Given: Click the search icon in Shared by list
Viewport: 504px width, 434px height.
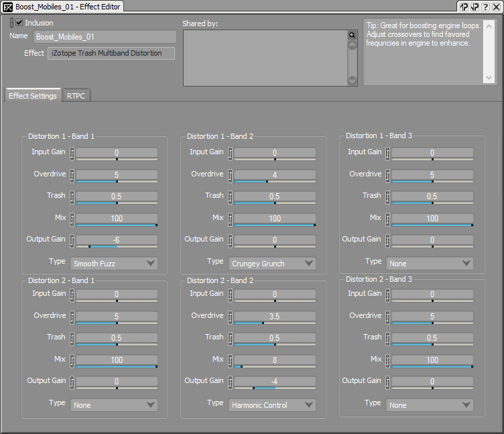Looking at the screenshot, I should (353, 35).
